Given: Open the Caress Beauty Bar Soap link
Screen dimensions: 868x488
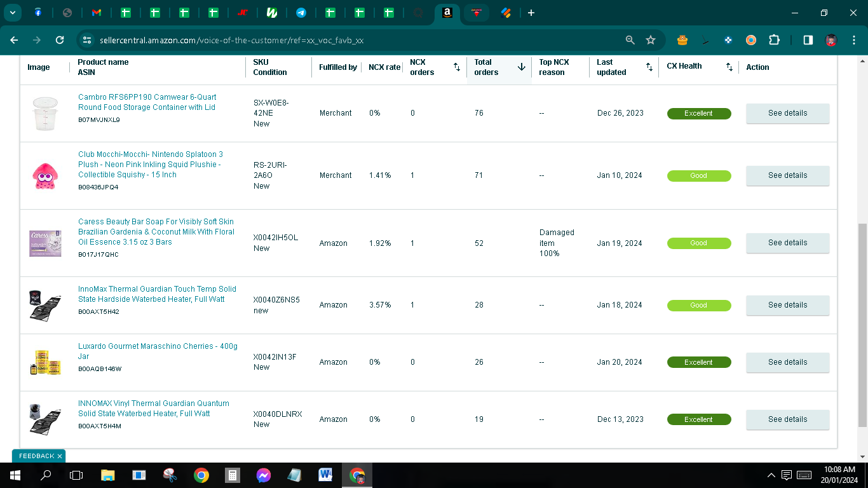Looking at the screenshot, I should [156, 232].
